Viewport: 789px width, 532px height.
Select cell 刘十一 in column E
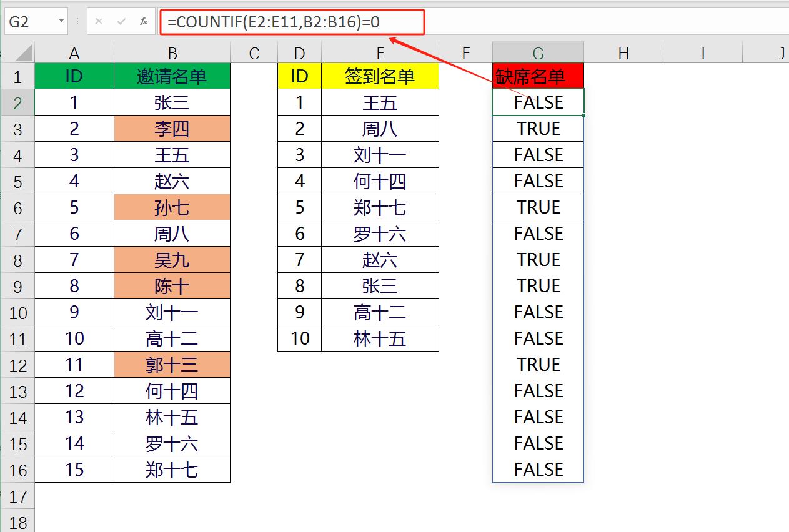coord(380,155)
